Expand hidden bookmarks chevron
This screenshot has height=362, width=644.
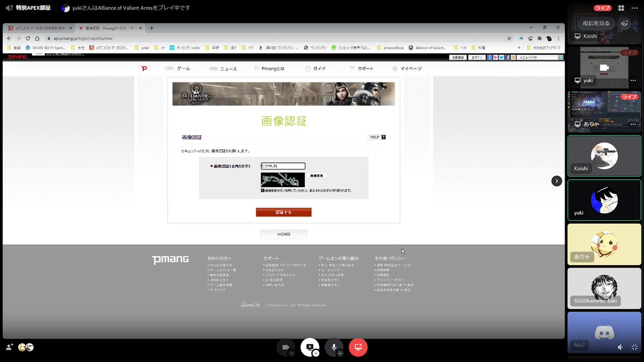[518, 47]
